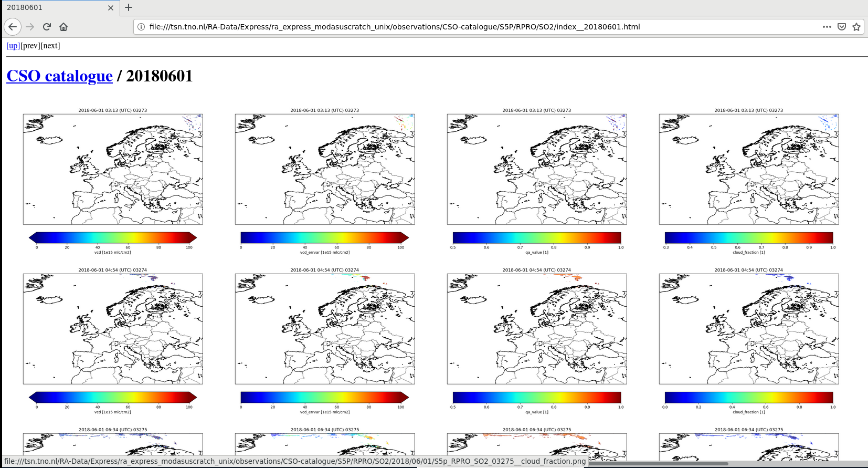Click the address bar URL field
Viewport: 868px width, 468px height.
pyautogui.click(x=472, y=27)
